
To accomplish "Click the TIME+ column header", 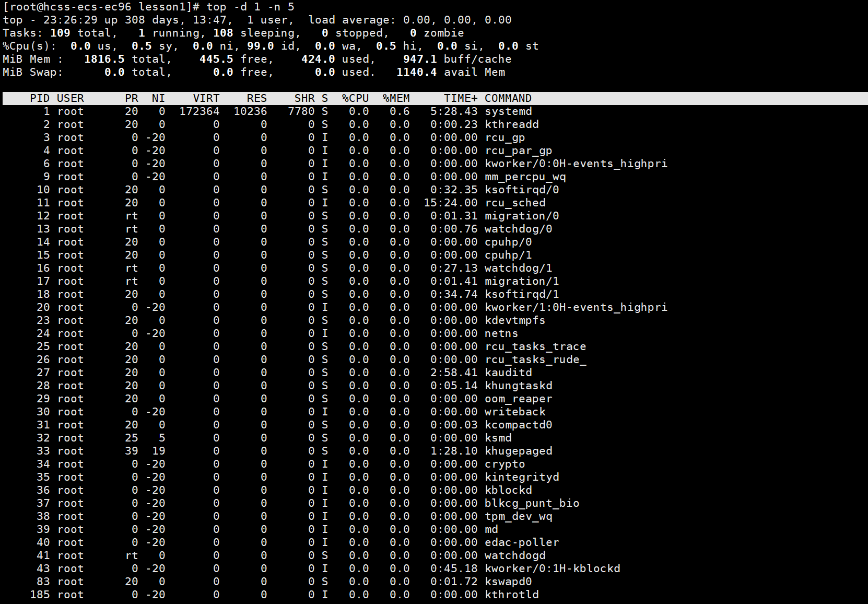I will coord(461,98).
